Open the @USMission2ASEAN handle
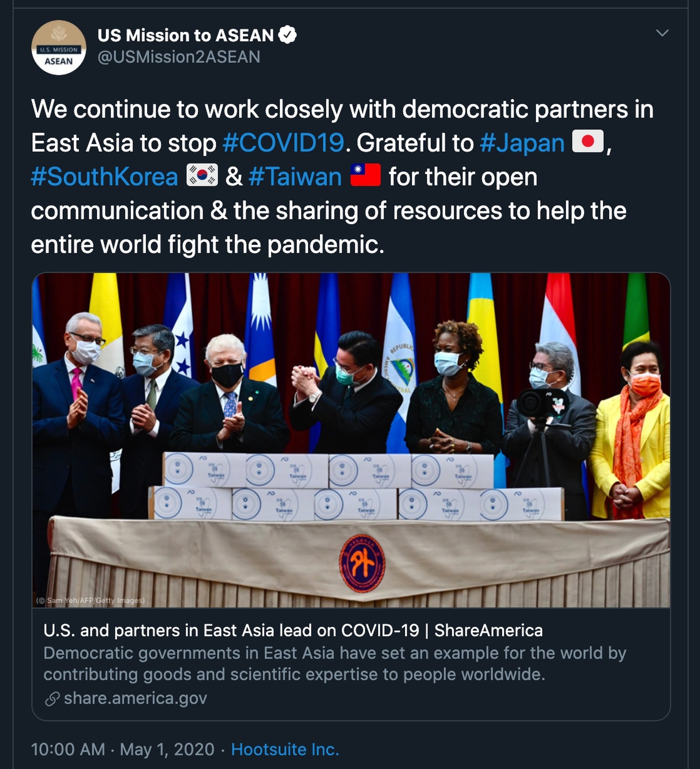700x769 pixels. (x=179, y=57)
